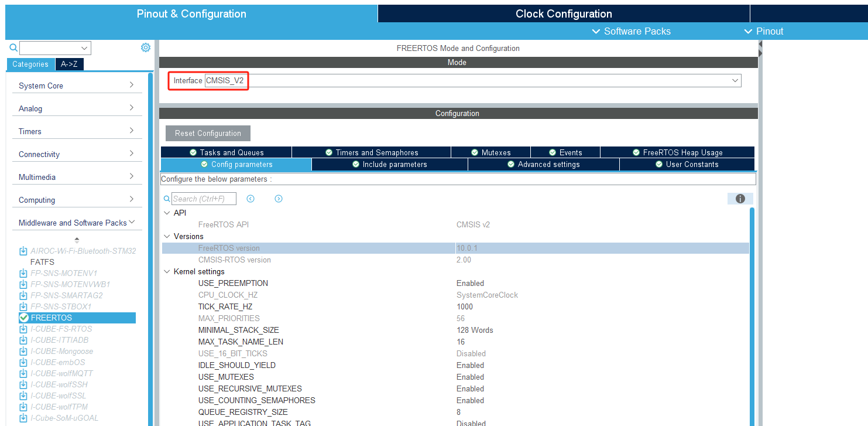Click the USE_PREEMPTION Enabled value

[x=470, y=283]
